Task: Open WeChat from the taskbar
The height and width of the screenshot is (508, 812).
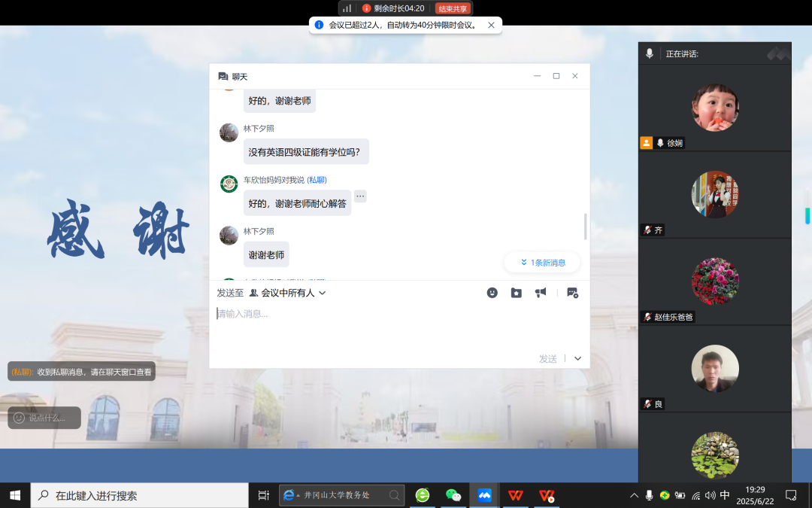Action: point(453,495)
